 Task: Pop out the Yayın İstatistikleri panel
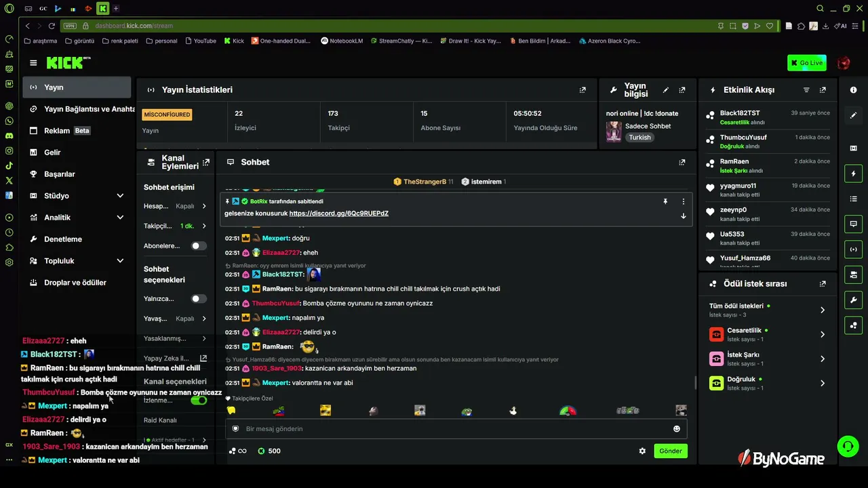583,90
